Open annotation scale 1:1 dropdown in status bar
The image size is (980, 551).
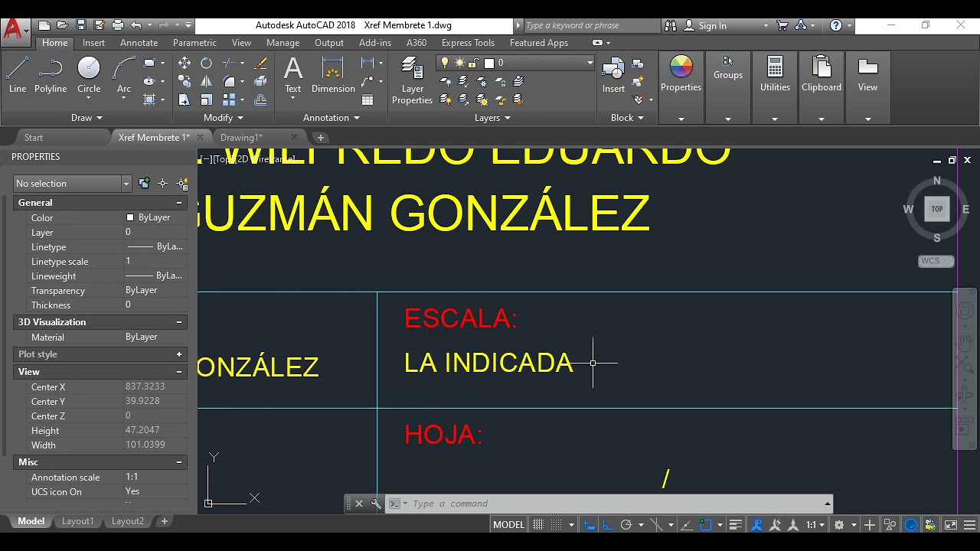pyautogui.click(x=815, y=525)
